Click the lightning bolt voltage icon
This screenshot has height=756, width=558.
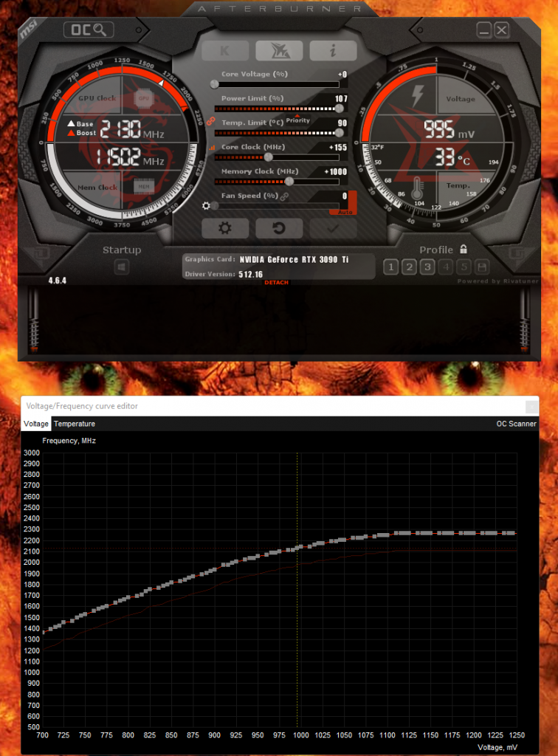click(x=417, y=95)
